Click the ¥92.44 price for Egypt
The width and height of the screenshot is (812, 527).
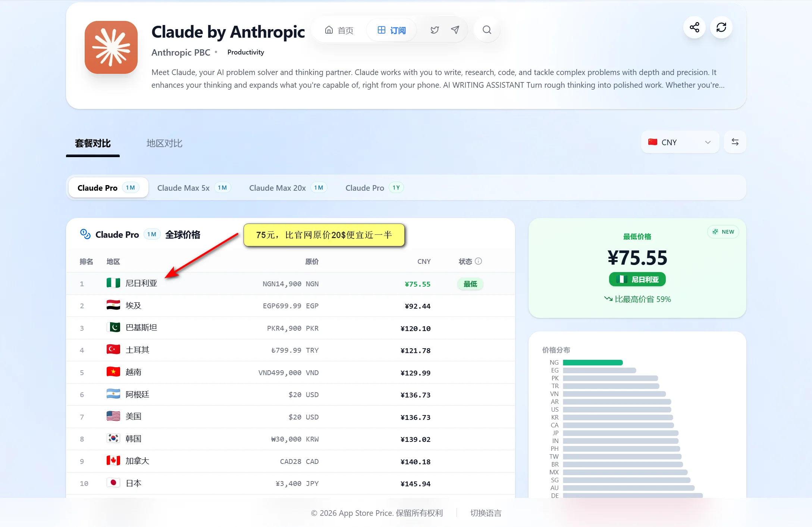pos(417,306)
